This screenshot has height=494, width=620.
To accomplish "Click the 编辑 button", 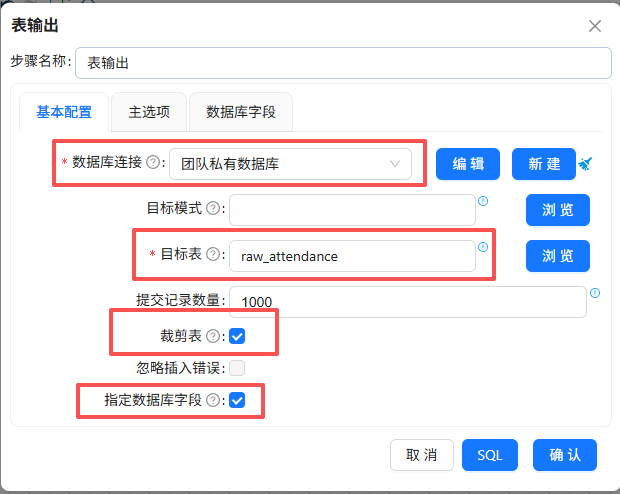I will (x=468, y=164).
